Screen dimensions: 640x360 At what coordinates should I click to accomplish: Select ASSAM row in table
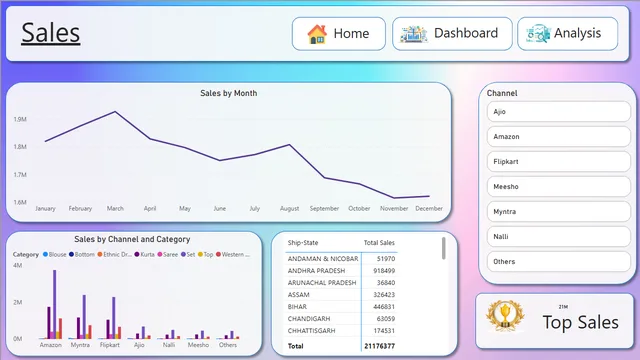click(x=341, y=295)
